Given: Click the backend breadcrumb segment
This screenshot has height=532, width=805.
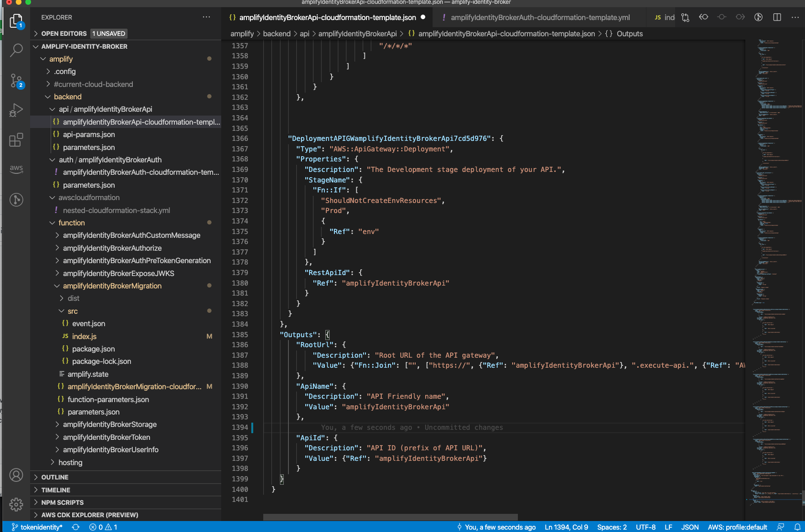Looking at the screenshot, I should pyautogui.click(x=277, y=33).
